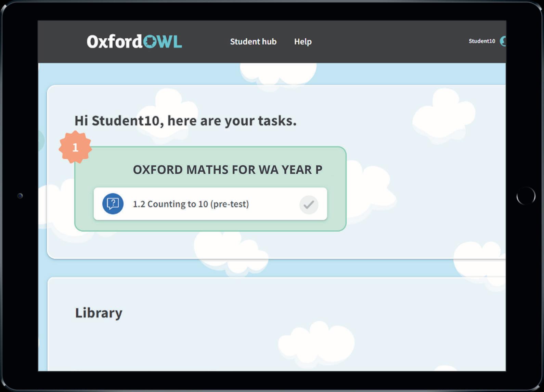544x392 pixels.
Task: Open the Student hub menu item
Action: coord(253,42)
